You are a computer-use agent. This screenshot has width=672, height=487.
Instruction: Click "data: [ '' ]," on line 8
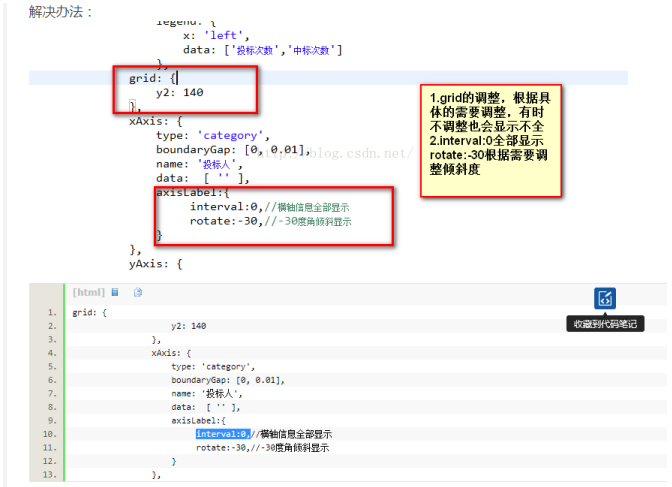pyautogui.click(x=206, y=407)
